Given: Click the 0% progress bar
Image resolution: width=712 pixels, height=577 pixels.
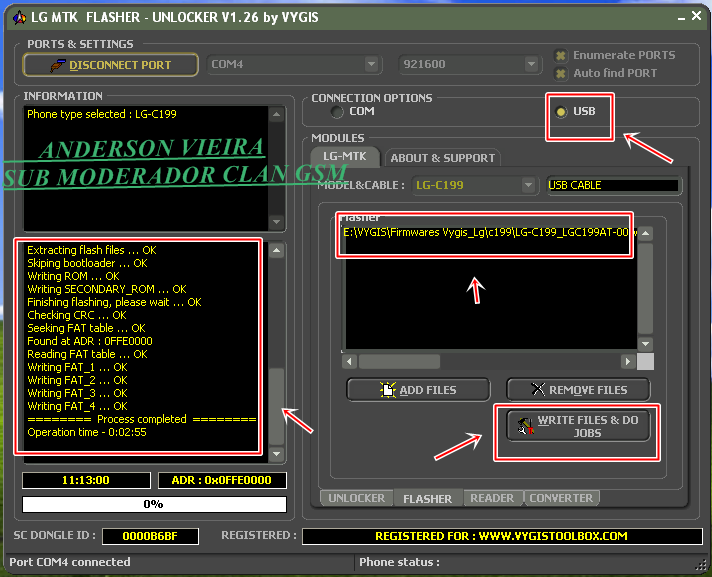Looking at the screenshot, I should click(x=154, y=504).
